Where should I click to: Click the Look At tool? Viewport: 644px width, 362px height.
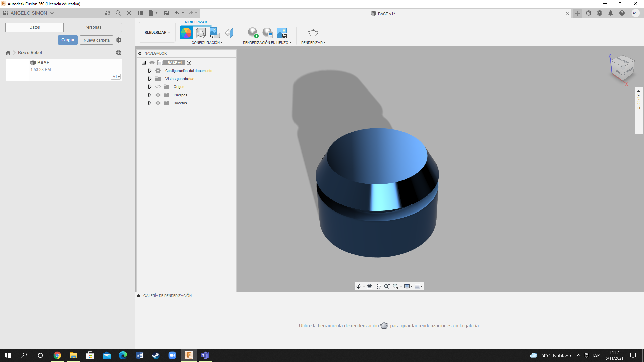370,286
